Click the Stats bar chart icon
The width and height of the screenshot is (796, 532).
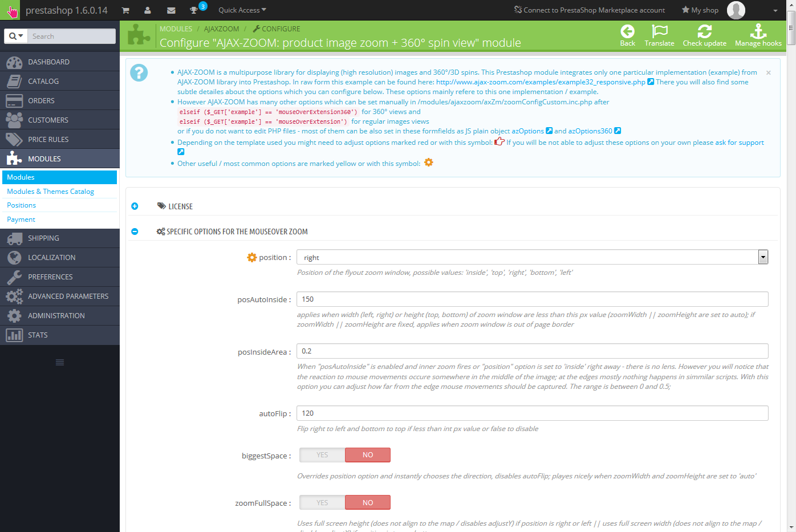click(x=14, y=335)
